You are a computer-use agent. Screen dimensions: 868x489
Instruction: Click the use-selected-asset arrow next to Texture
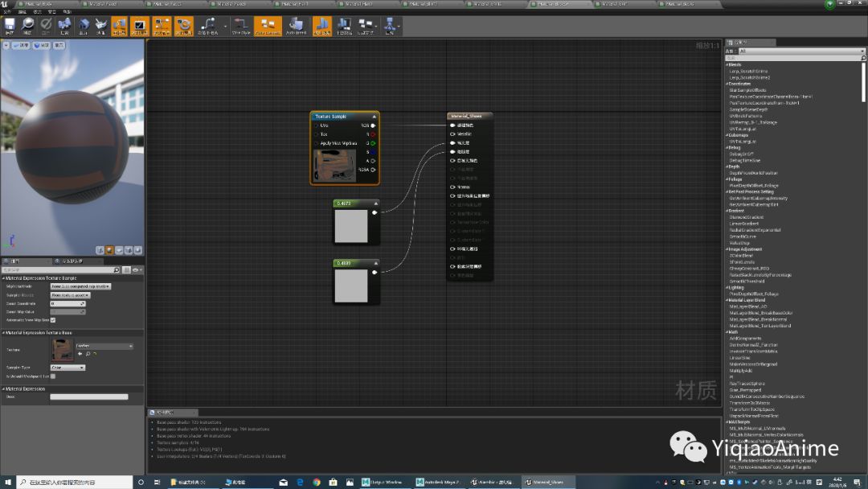pos(80,354)
